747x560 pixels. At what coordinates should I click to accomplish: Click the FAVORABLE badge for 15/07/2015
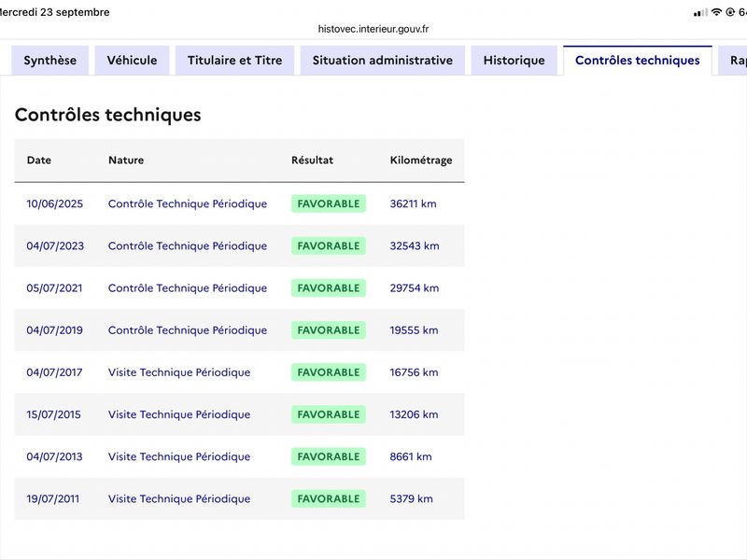click(329, 414)
